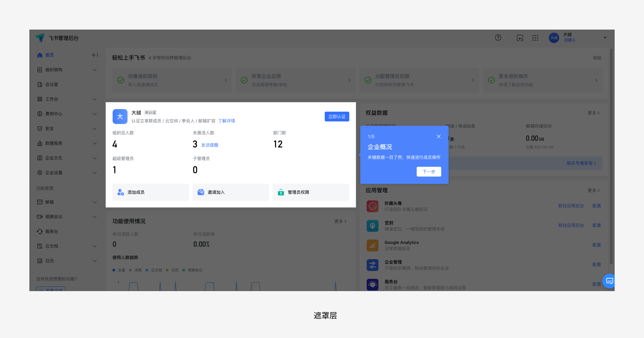Open the user account dropdown arrow

(x=605, y=38)
